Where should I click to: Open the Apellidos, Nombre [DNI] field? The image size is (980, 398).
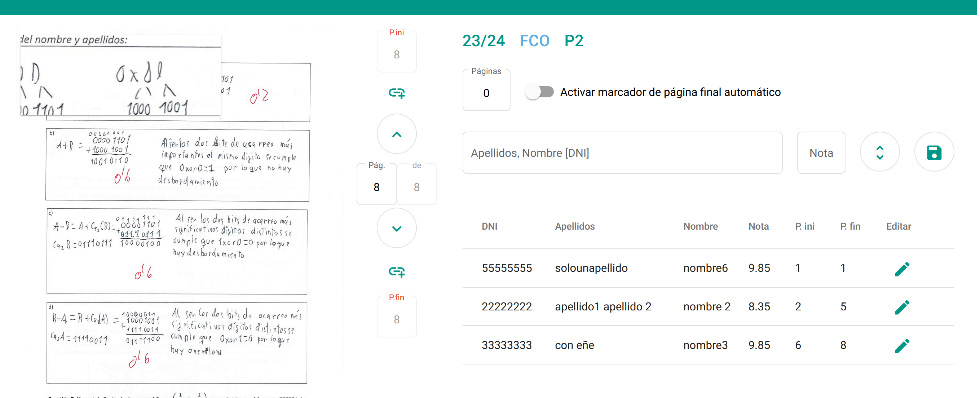pos(622,153)
